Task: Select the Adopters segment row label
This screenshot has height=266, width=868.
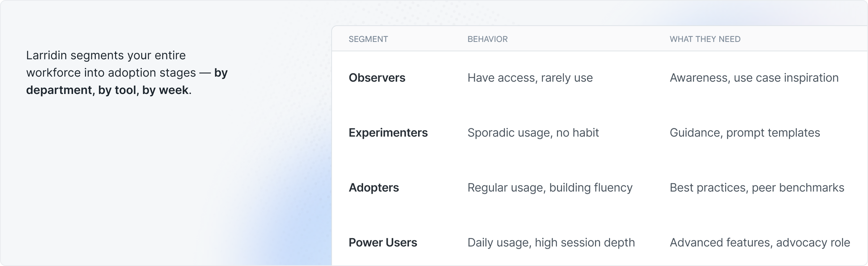Action: tap(374, 188)
